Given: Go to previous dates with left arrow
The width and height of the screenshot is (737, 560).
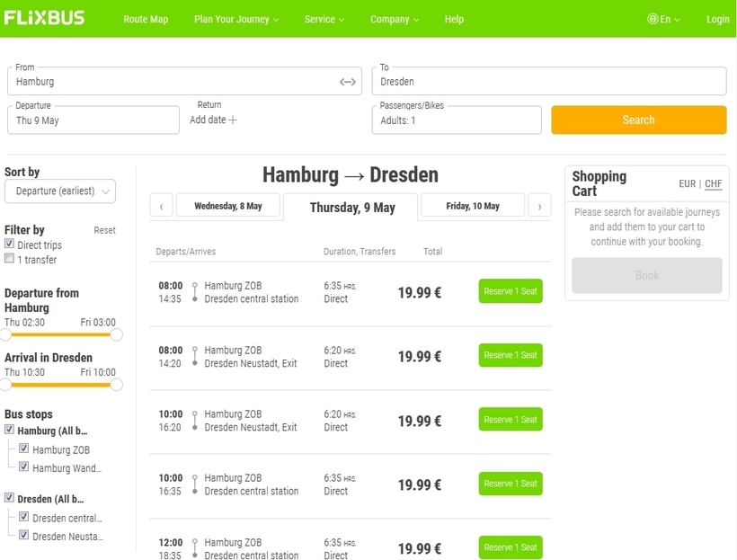Looking at the screenshot, I should tap(161, 206).
